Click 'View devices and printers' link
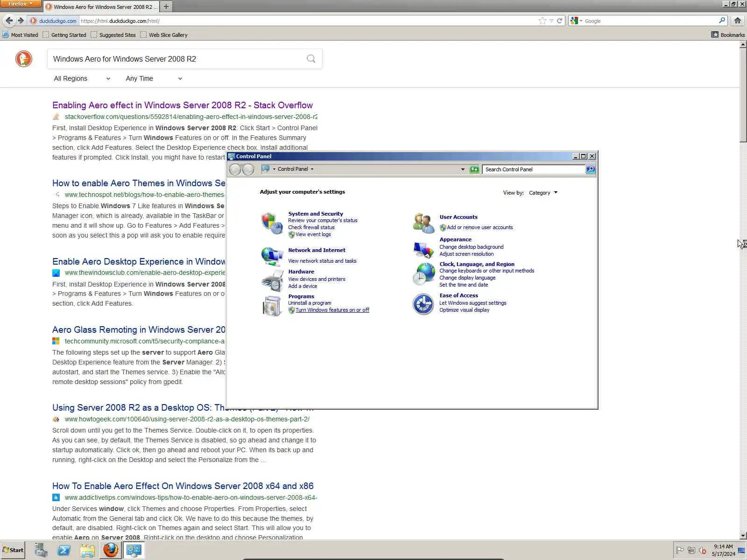The width and height of the screenshot is (747, 560). point(317,280)
